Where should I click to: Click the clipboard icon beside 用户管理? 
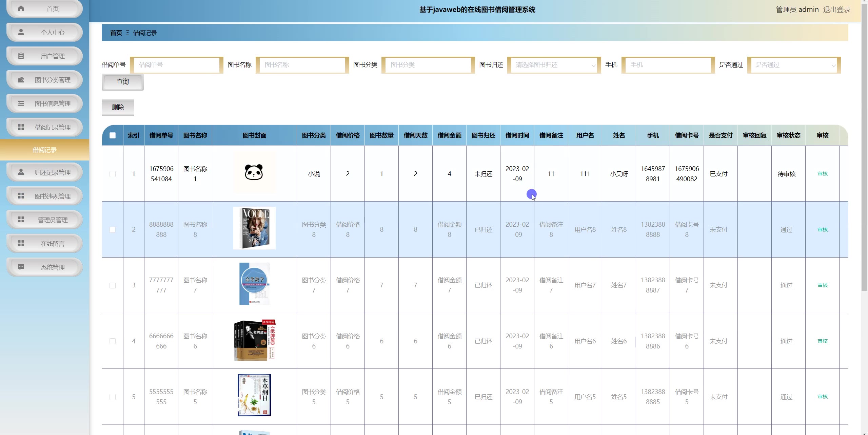point(21,56)
